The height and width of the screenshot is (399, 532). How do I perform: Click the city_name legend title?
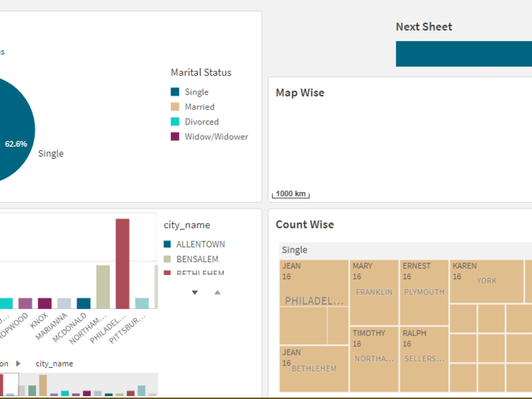pyautogui.click(x=187, y=225)
